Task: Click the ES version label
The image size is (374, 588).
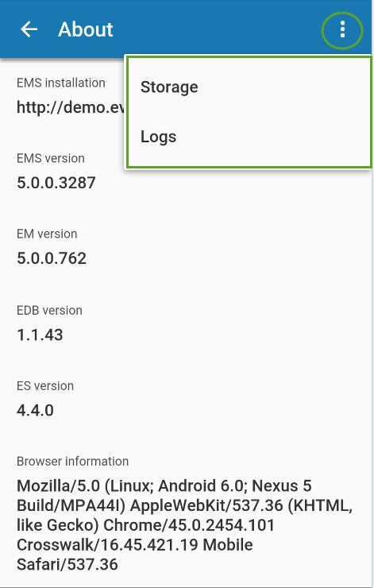Action: click(45, 386)
